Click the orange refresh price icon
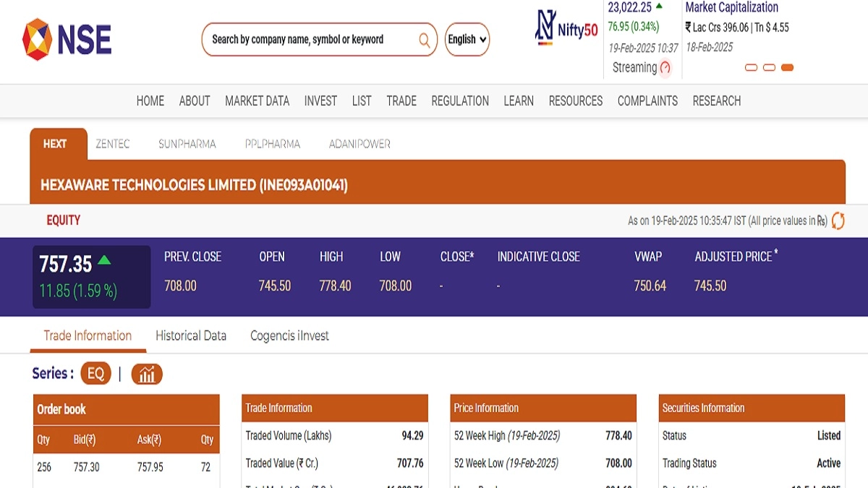Screen dimensions: 868x488 point(838,221)
